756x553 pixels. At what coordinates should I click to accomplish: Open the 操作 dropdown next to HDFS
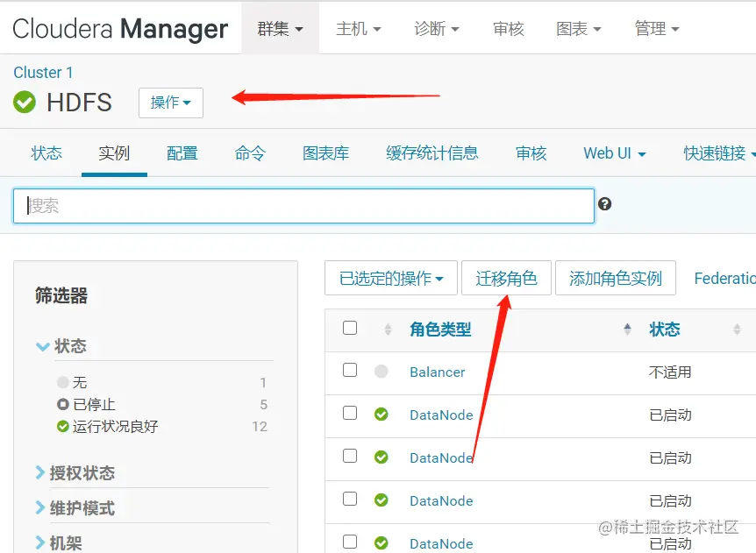(171, 103)
